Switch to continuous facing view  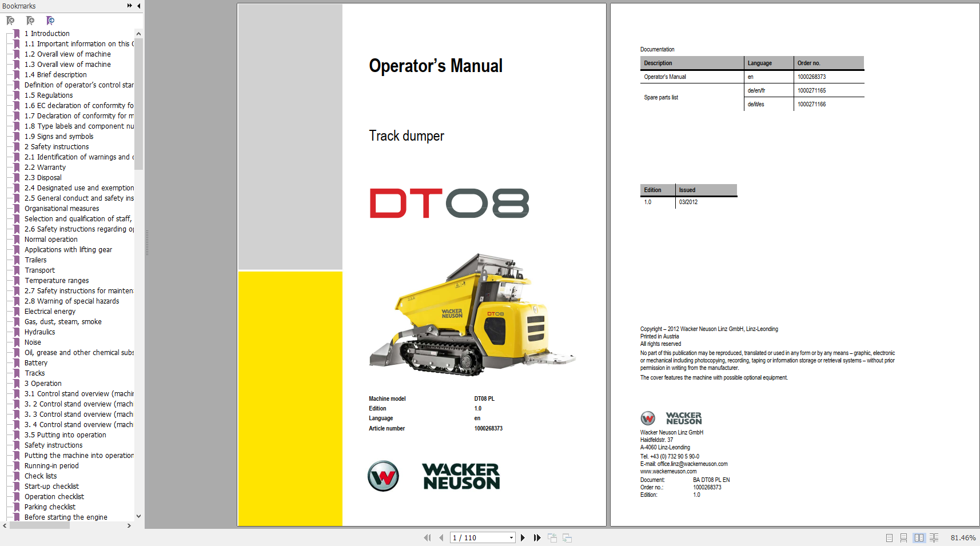click(x=934, y=537)
